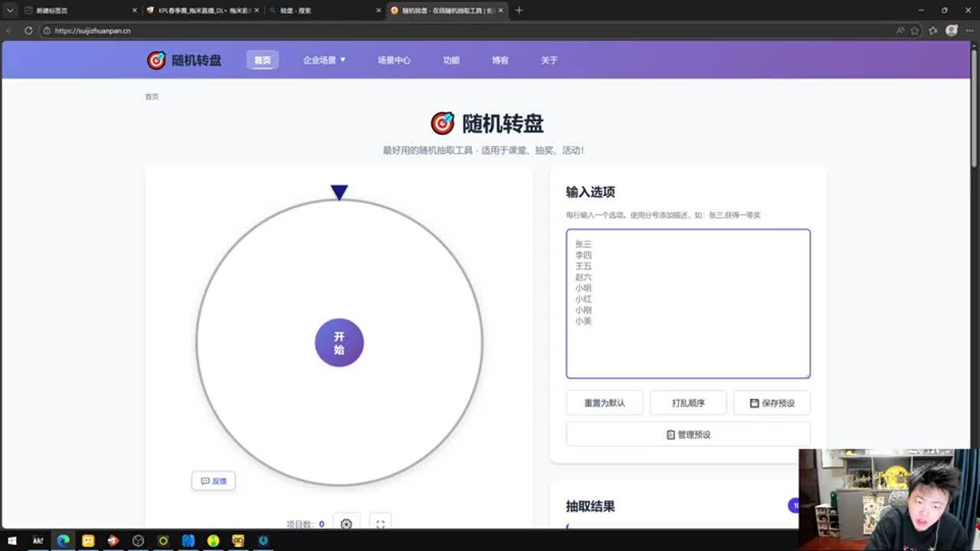Viewport: 980px width, 551px height.
Task: Click the 项目数 count label
Action: [x=305, y=524]
